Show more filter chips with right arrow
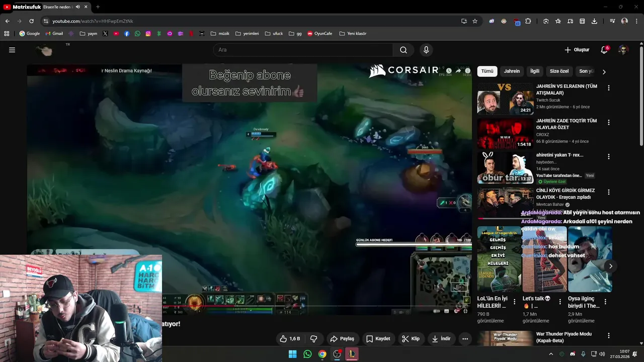Image resolution: width=644 pixels, height=362 pixels. (604, 72)
